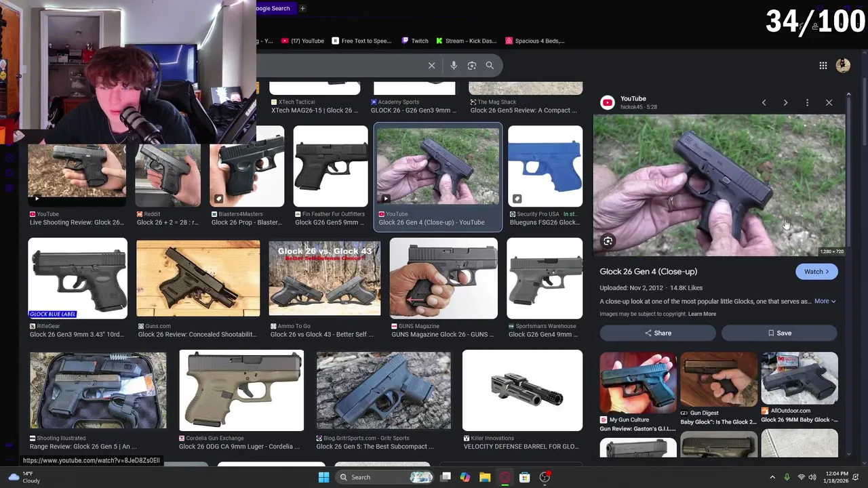Show hidden system tray icons
The width and height of the screenshot is (868, 488).
coord(772,477)
